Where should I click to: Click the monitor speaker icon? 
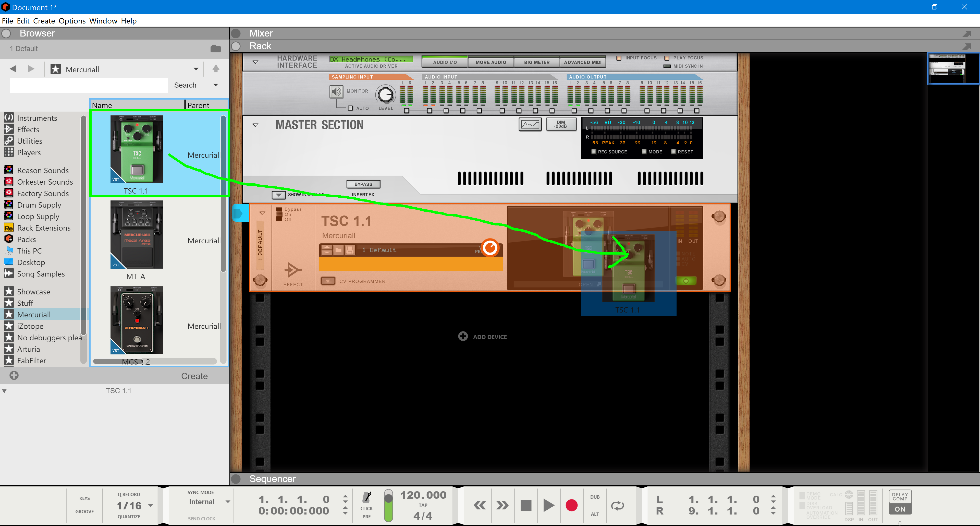336,91
